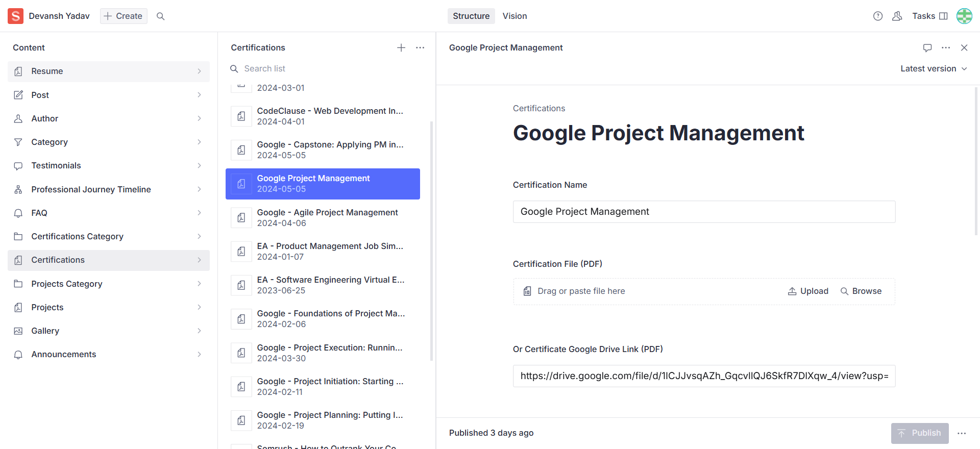The width and height of the screenshot is (980, 449).
Task: Open document pane options ellipsis
Action: point(946,47)
